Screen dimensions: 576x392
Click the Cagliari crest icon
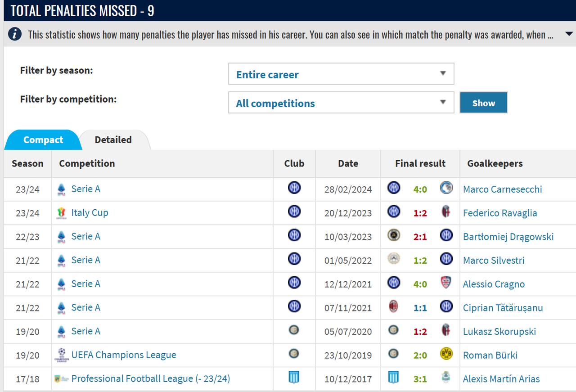click(x=446, y=283)
